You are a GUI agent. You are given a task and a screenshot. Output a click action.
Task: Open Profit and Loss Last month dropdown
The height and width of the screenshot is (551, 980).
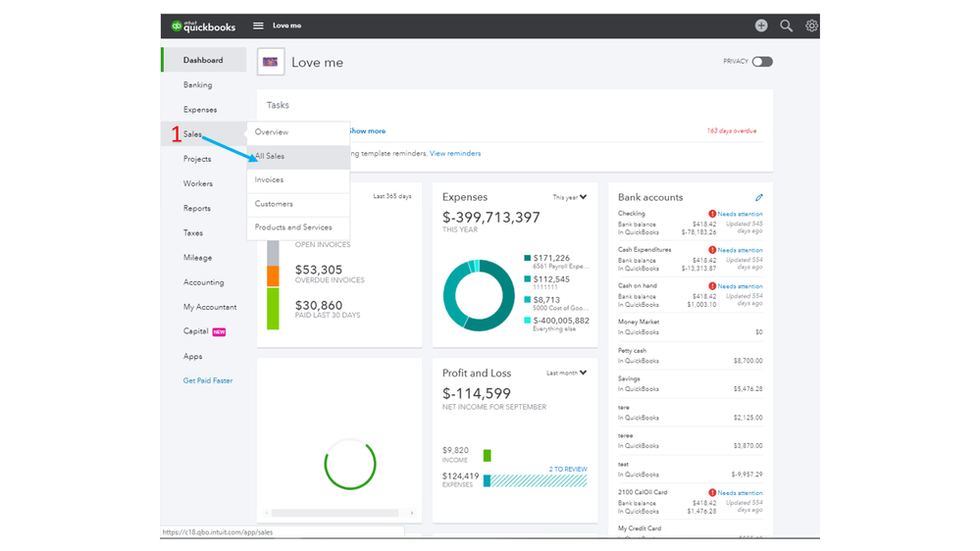tap(566, 373)
